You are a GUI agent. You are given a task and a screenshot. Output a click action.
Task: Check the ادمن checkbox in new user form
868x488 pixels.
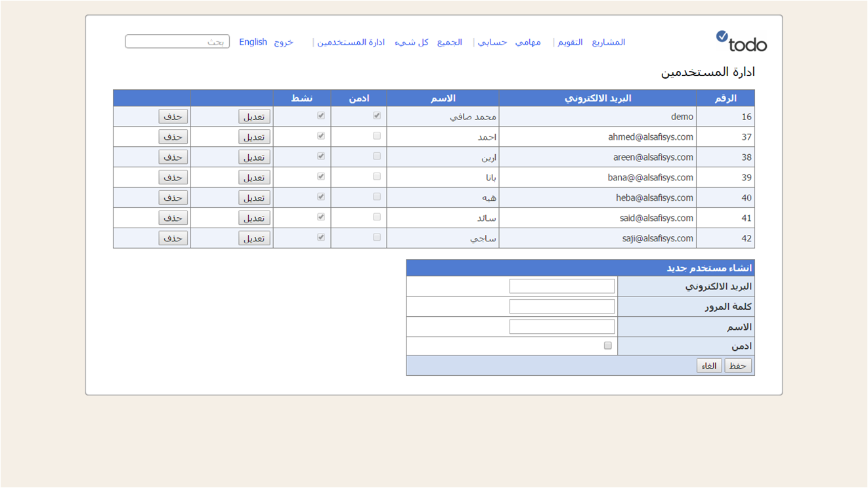(608, 346)
